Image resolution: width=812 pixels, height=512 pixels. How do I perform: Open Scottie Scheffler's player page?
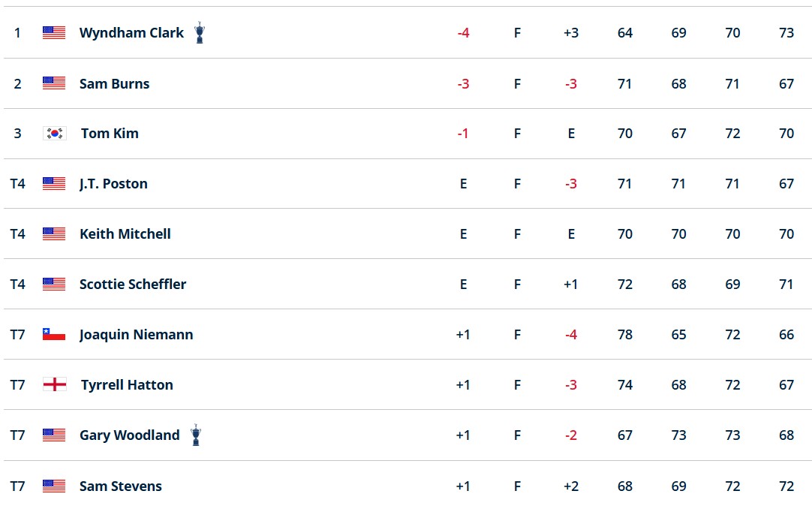pyautogui.click(x=133, y=284)
